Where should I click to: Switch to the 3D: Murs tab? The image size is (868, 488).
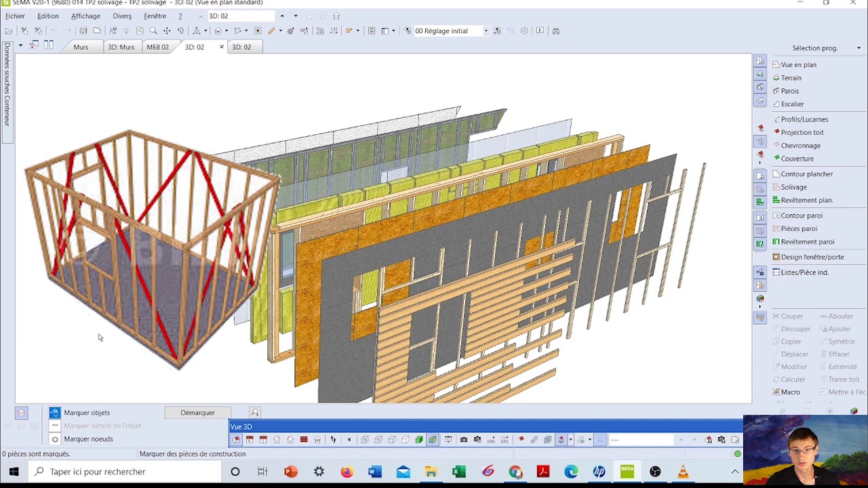tap(121, 47)
